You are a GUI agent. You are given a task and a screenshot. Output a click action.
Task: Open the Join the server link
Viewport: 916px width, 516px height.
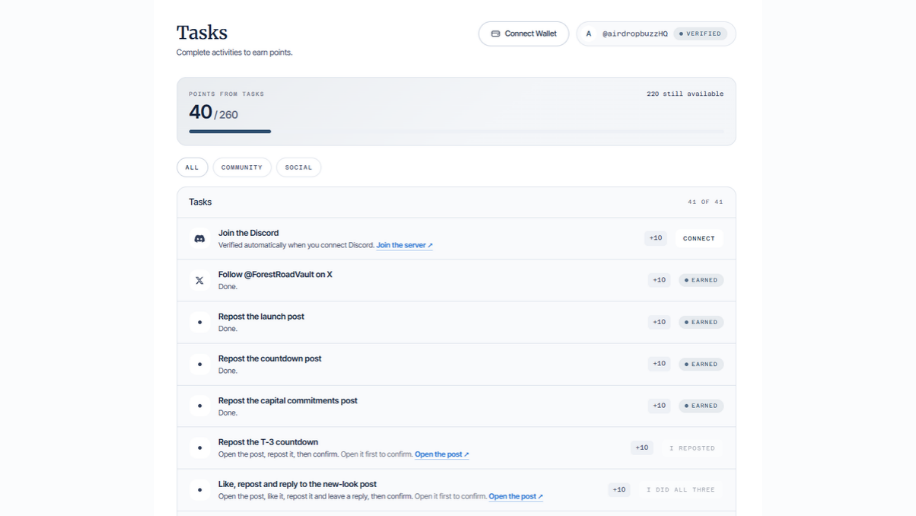tap(404, 245)
